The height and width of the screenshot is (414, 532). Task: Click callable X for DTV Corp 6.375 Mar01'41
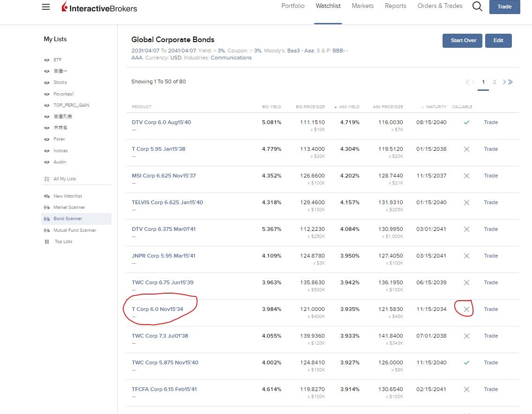coord(466,229)
